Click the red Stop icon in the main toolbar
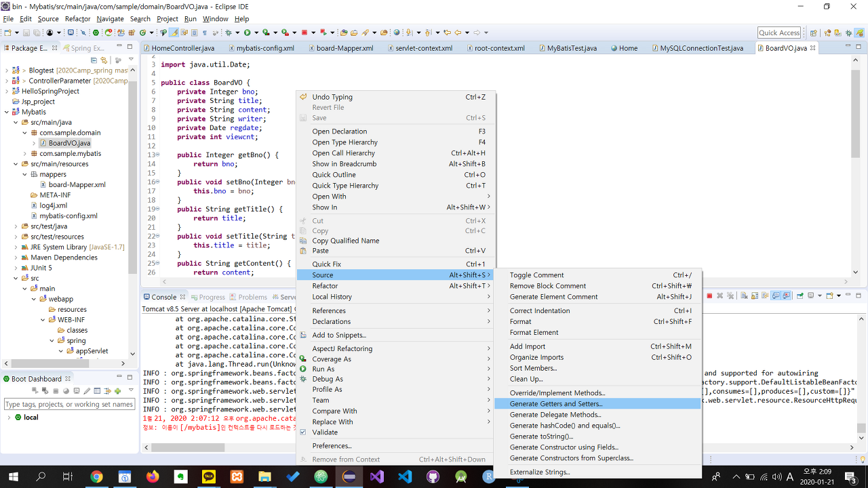Image resolution: width=868 pixels, height=488 pixels. click(x=304, y=33)
